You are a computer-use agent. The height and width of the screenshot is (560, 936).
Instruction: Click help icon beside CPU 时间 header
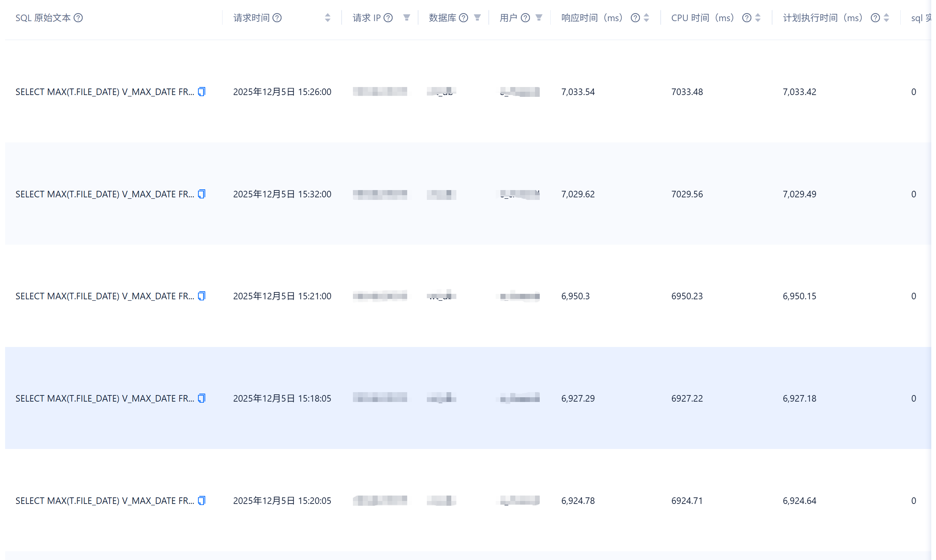(747, 18)
